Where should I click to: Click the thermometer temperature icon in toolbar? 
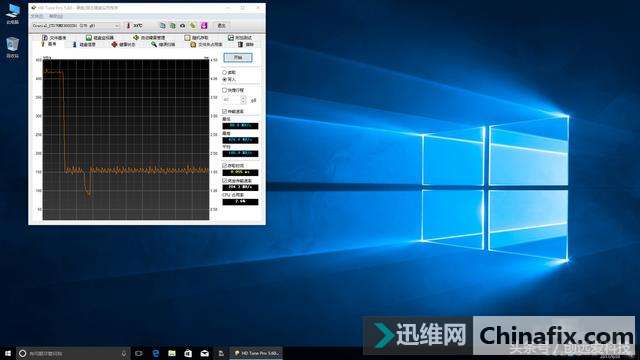click(x=128, y=26)
